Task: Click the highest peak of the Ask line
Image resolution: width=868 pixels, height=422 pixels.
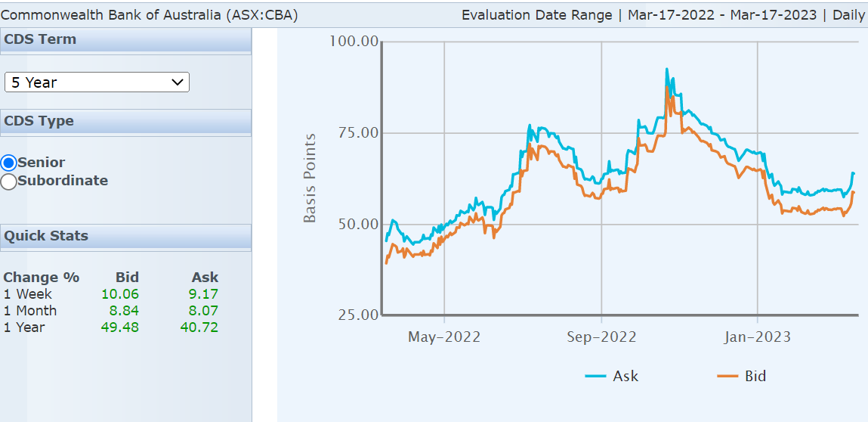Action: click(x=666, y=70)
